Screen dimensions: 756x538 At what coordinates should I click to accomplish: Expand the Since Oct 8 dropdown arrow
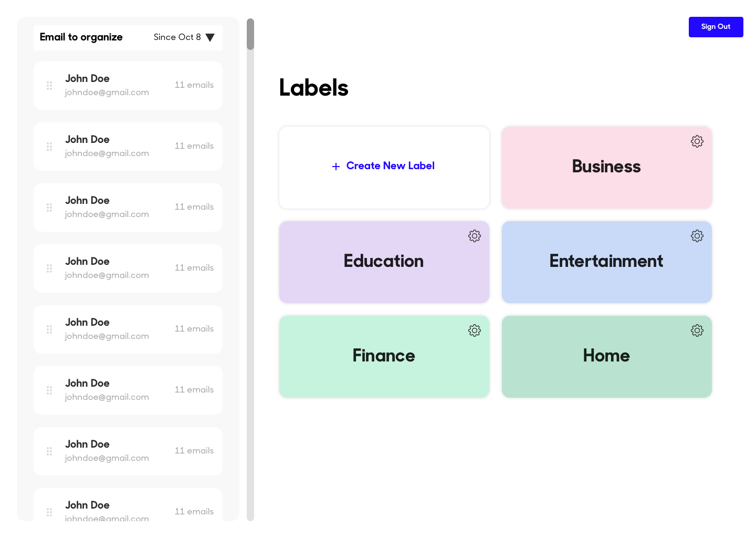pyautogui.click(x=210, y=37)
